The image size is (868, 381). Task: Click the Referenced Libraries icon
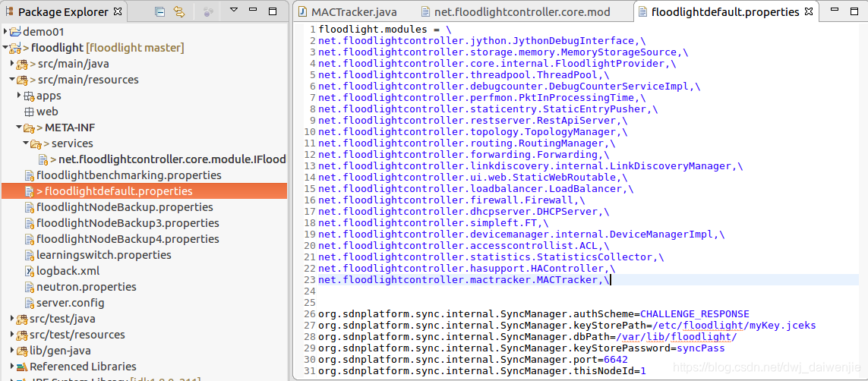(x=22, y=367)
